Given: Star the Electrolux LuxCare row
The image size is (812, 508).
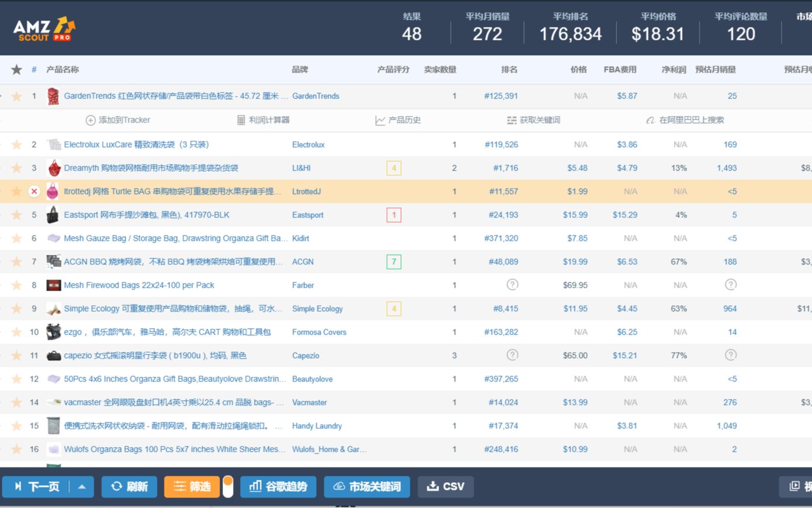Looking at the screenshot, I should (16, 145).
